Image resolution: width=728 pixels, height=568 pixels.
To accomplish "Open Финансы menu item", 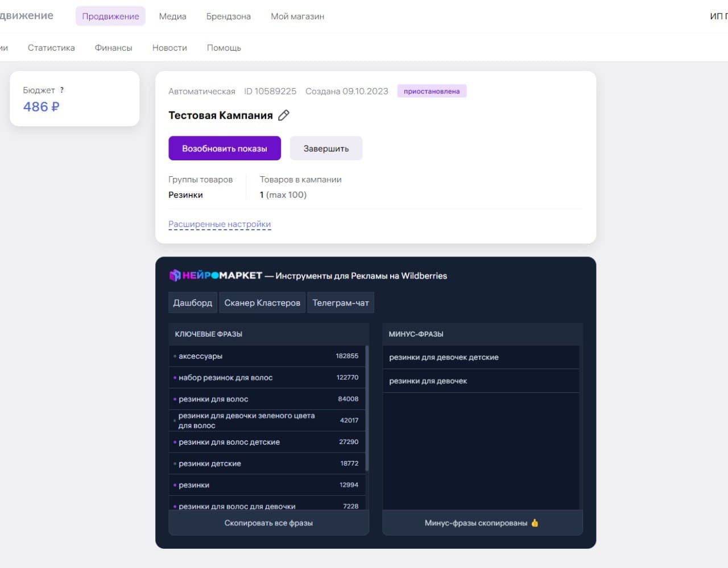I will 113,48.
